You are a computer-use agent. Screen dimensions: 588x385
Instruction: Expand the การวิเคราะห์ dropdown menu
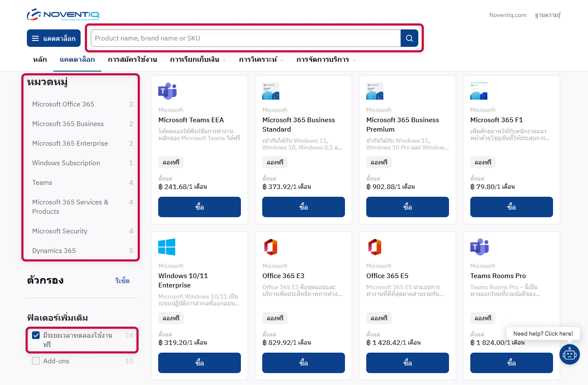tap(261, 60)
